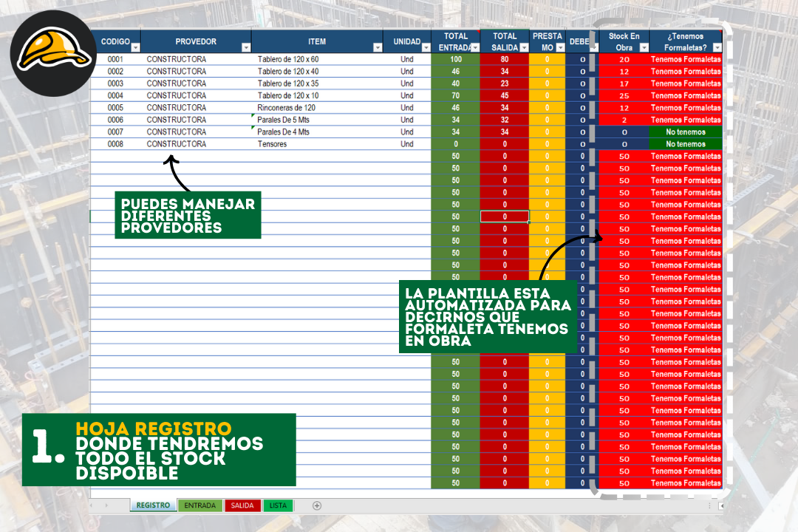Select the 'Tablero de 120 x 35' cell
Image resolution: width=798 pixels, height=532 pixels.
click(317, 83)
